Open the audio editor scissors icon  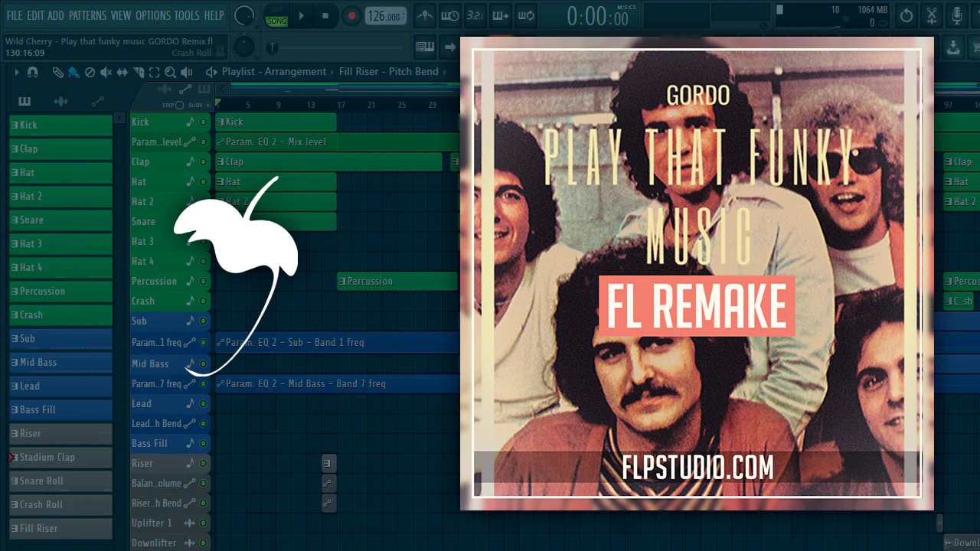click(932, 15)
